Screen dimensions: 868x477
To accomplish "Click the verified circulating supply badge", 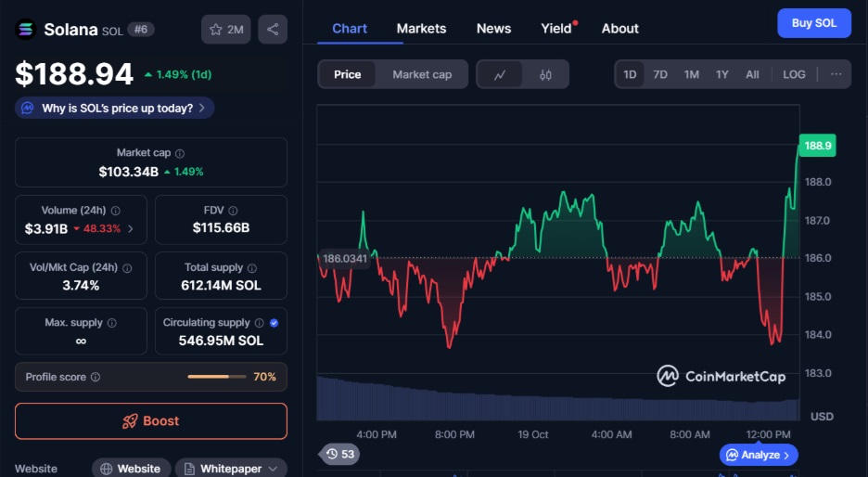I will point(274,323).
